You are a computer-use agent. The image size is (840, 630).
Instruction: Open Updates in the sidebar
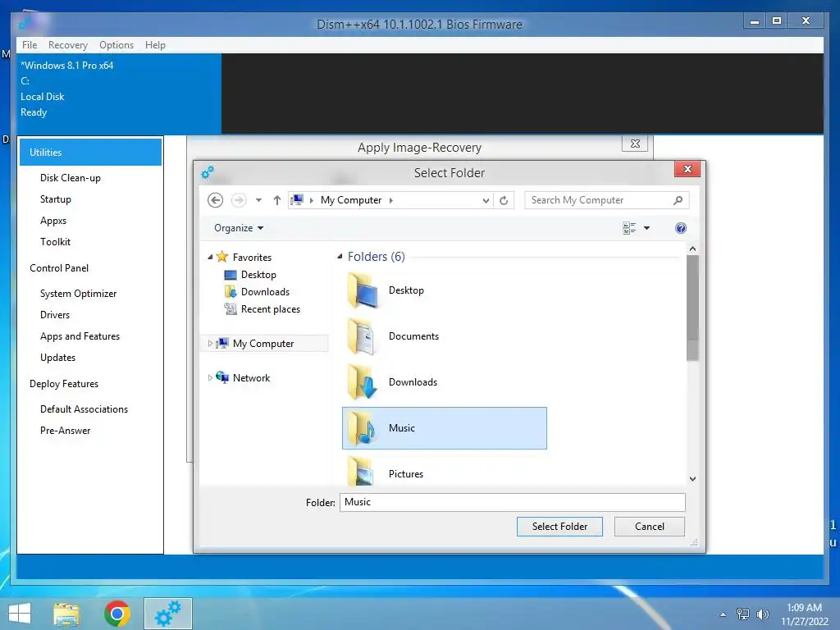click(x=58, y=358)
